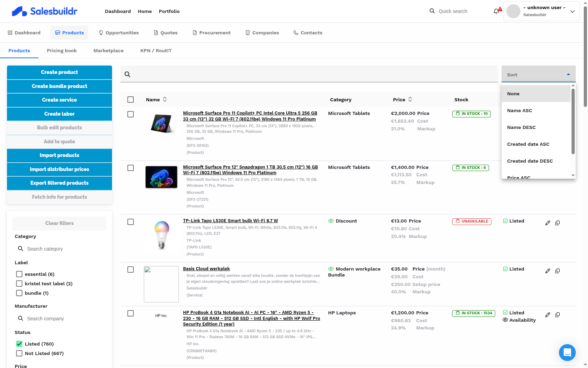The width and height of the screenshot is (588, 368).
Task: Duplicate TP-Link Tapo L530E with copy icon
Action: click(x=558, y=223)
